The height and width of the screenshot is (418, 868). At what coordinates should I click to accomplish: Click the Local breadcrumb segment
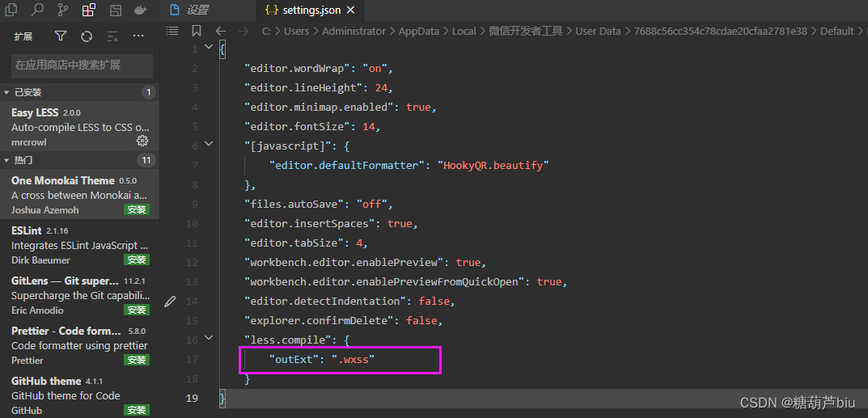(x=464, y=31)
